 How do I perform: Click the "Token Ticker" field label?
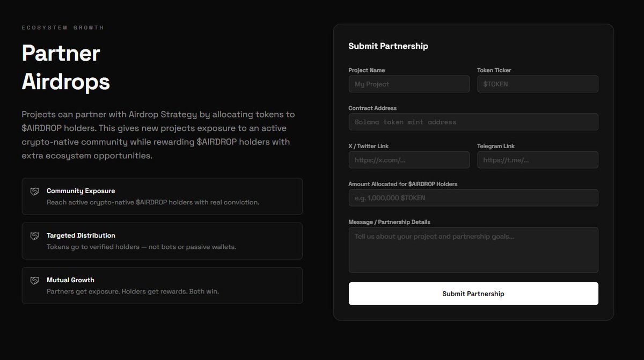tap(494, 70)
